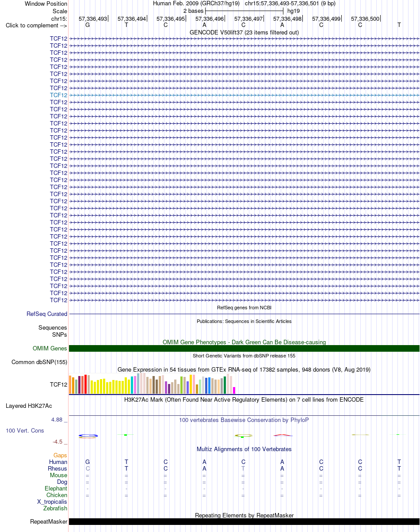Open the GENCODE V50lift37 track title

click(244, 33)
